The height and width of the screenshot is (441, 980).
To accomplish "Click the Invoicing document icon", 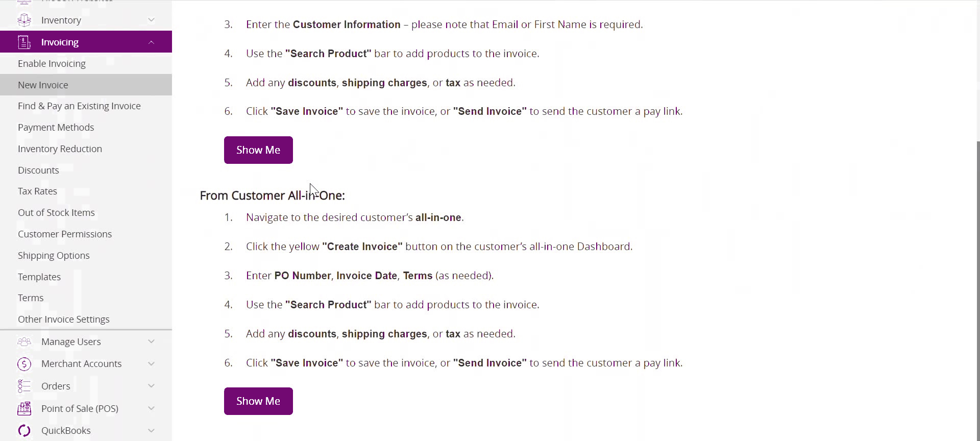I will (x=24, y=42).
